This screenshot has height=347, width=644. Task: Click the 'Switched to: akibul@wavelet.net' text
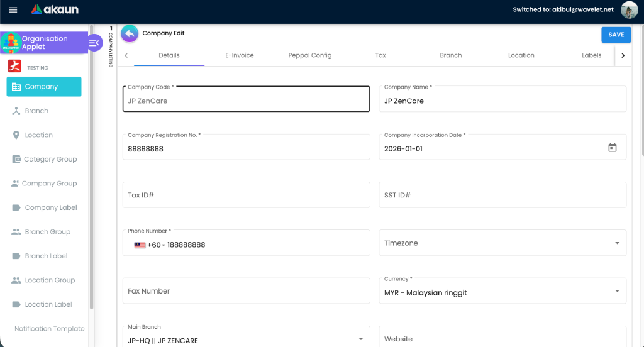pyautogui.click(x=563, y=10)
